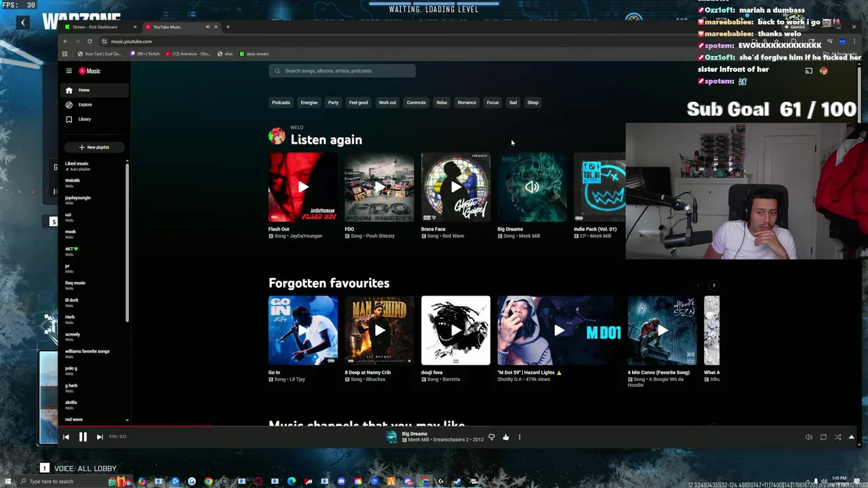Like the Big Dreams track
The image size is (868, 488).
coord(506,437)
